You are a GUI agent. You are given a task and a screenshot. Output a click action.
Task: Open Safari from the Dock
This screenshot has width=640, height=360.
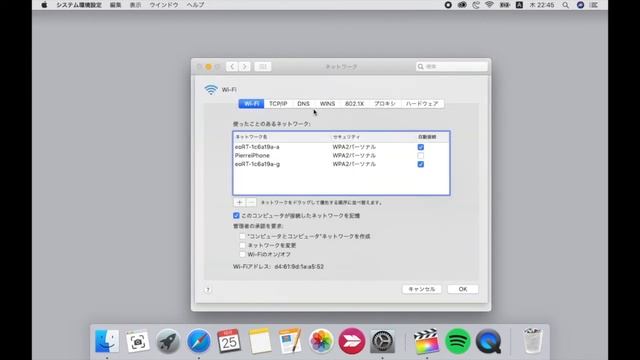coord(198,341)
